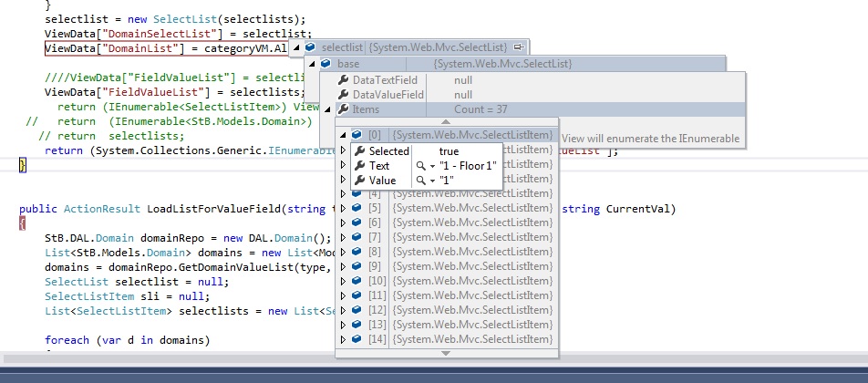Click the "foreach" keyword in code
Image resolution: width=868 pixels, height=383 pixels.
67,340
